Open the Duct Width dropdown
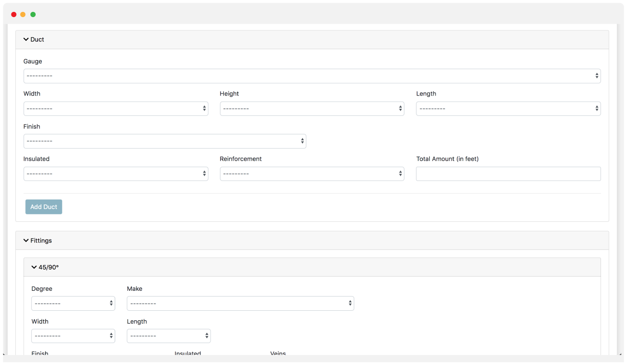627x364 pixels. tap(116, 109)
